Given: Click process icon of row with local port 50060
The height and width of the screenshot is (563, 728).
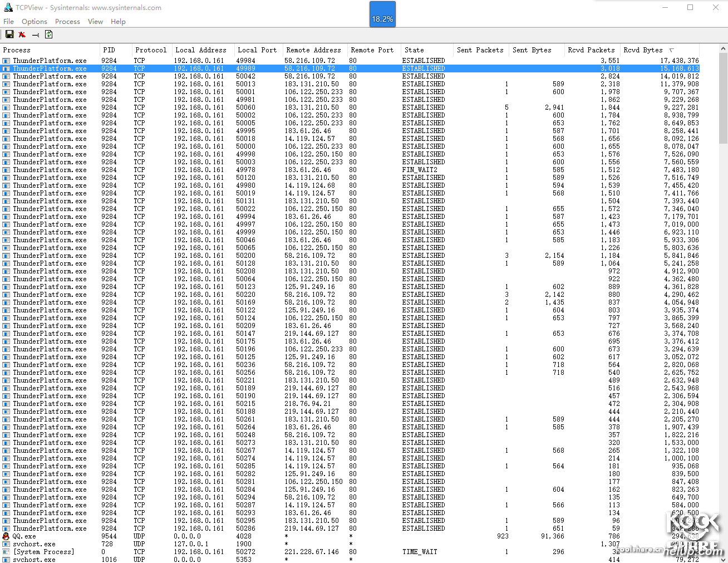Looking at the screenshot, I should click(x=6, y=107).
